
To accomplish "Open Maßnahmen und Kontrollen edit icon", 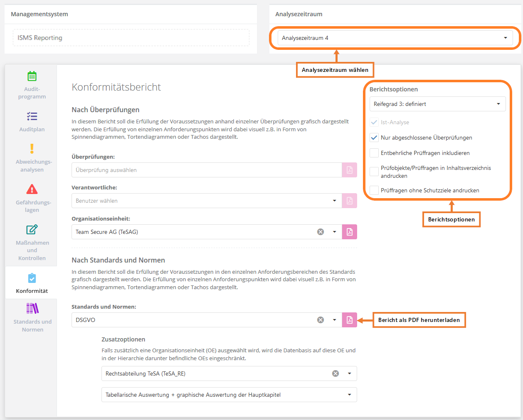I will click(32, 229).
